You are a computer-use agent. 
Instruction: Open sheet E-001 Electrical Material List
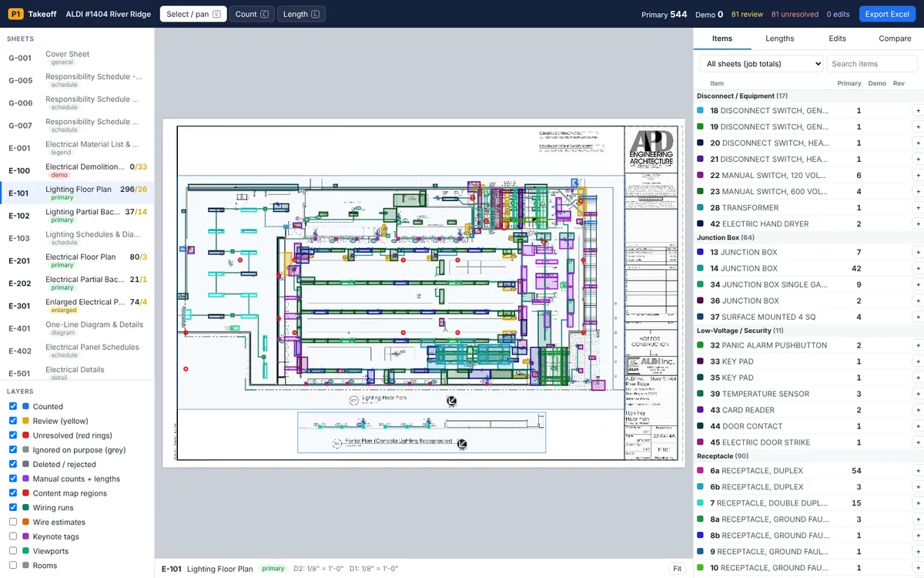(x=77, y=148)
